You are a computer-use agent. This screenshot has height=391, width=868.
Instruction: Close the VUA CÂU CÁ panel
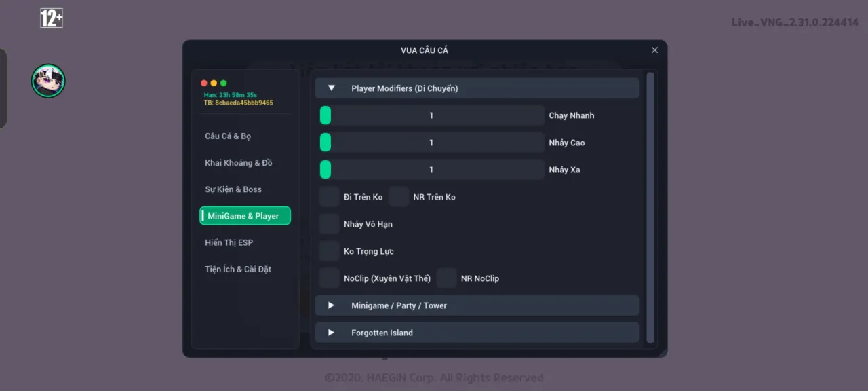[x=654, y=50]
